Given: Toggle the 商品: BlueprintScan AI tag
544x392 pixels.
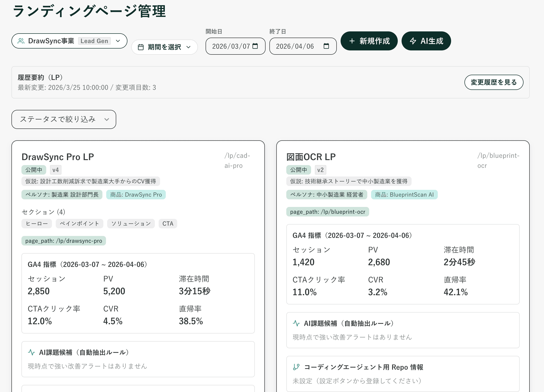Looking at the screenshot, I should coord(404,195).
